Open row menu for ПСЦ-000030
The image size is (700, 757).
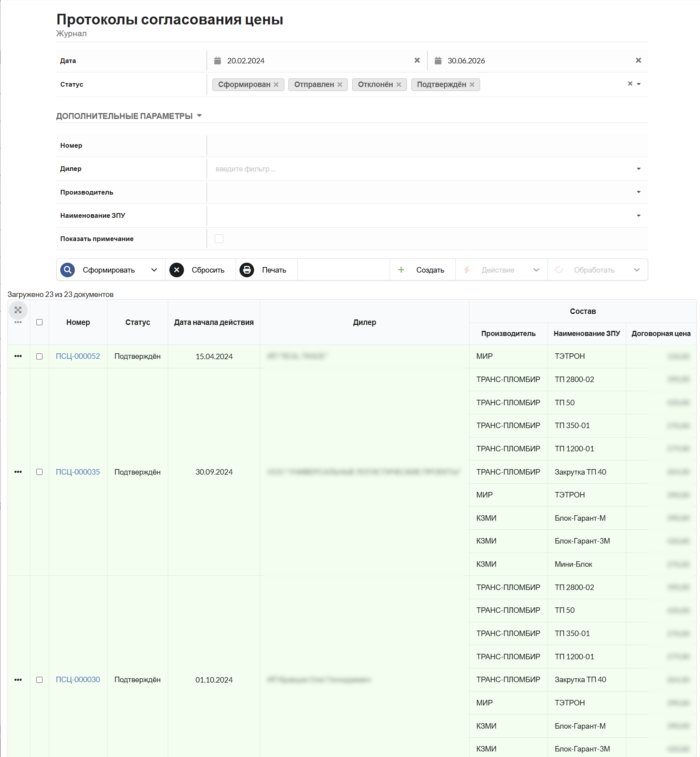click(18, 680)
